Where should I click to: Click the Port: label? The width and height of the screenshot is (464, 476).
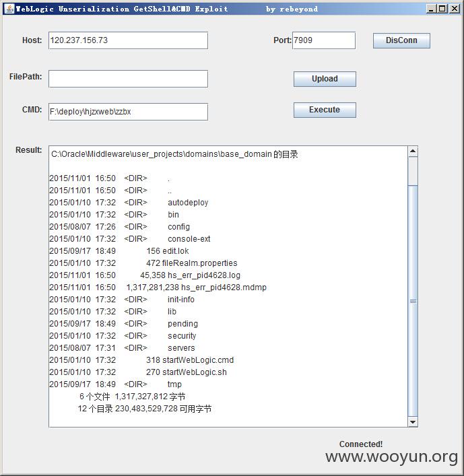pos(282,40)
